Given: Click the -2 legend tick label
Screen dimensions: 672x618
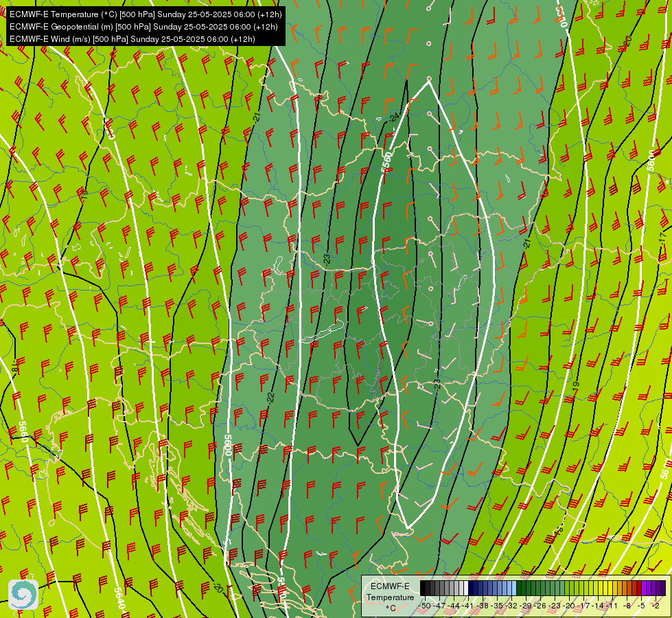Looking at the screenshot, I should click(656, 606).
